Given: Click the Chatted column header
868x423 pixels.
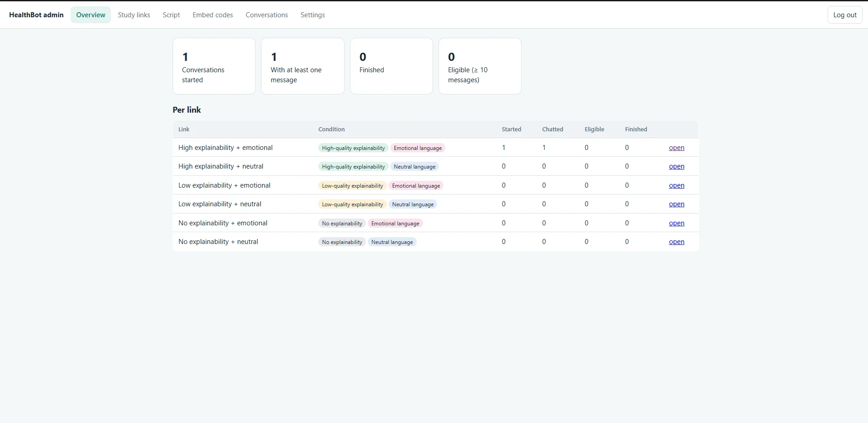Looking at the screenshot, I should pyautogui.click(x=552, y=129).
